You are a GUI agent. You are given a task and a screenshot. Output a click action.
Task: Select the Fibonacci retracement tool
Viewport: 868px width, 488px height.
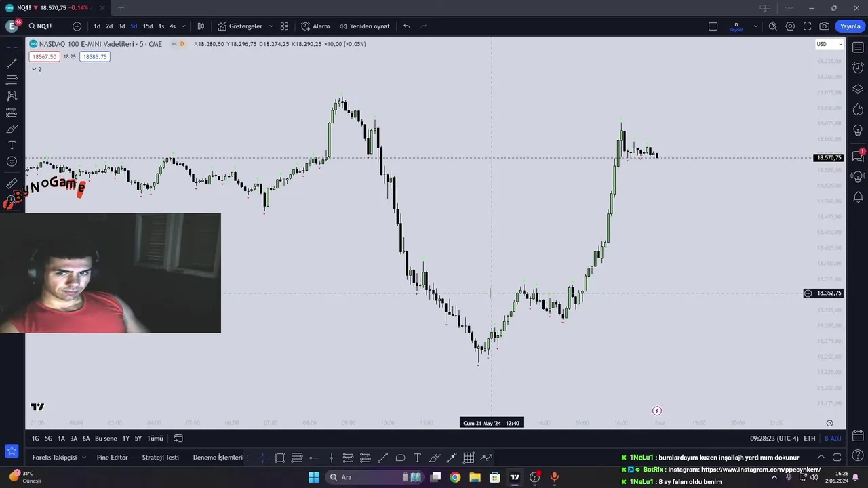pyautogui.click(x=12, y=80)
